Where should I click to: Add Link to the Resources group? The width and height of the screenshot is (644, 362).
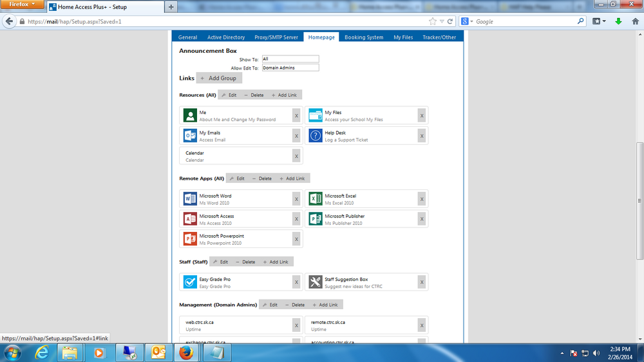(x=284, y=95)
